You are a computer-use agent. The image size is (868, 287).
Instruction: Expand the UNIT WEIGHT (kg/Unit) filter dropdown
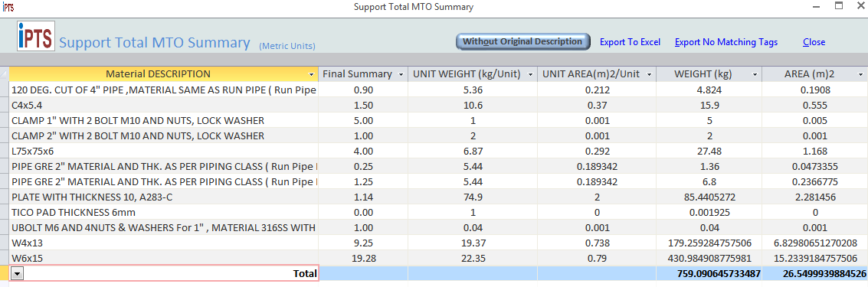click(530, 74)
